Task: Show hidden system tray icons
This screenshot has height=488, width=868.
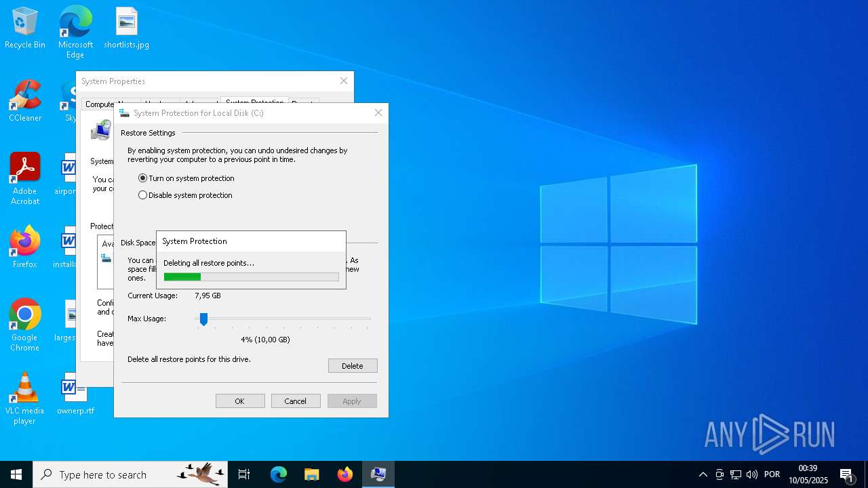Action: [x=703, y=474]
